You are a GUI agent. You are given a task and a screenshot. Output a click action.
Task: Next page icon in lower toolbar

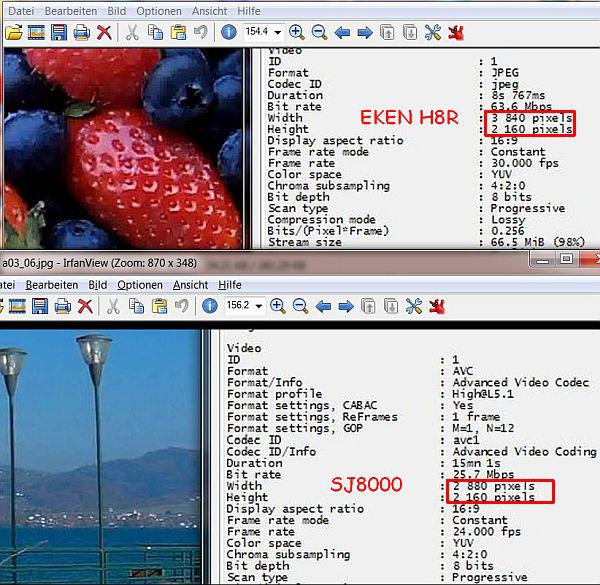(x=391, y=306)
